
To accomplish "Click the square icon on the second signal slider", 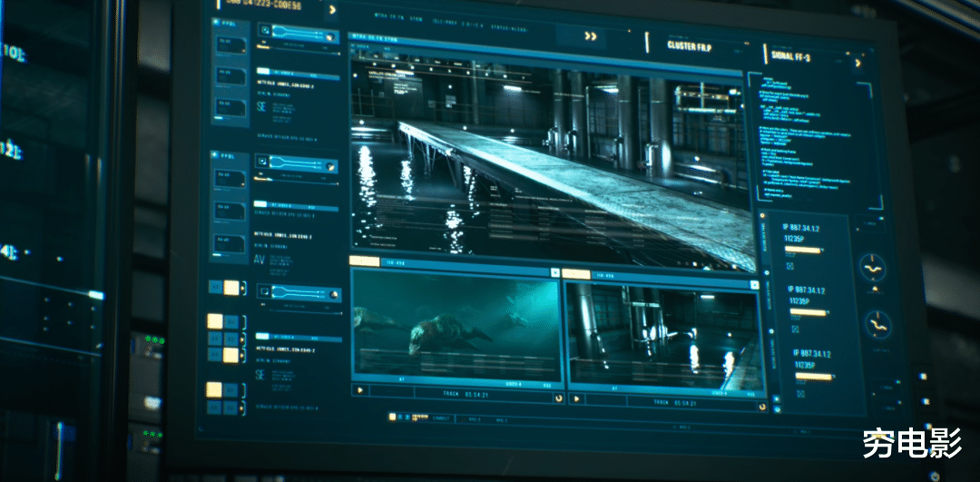I will [263, 162].
